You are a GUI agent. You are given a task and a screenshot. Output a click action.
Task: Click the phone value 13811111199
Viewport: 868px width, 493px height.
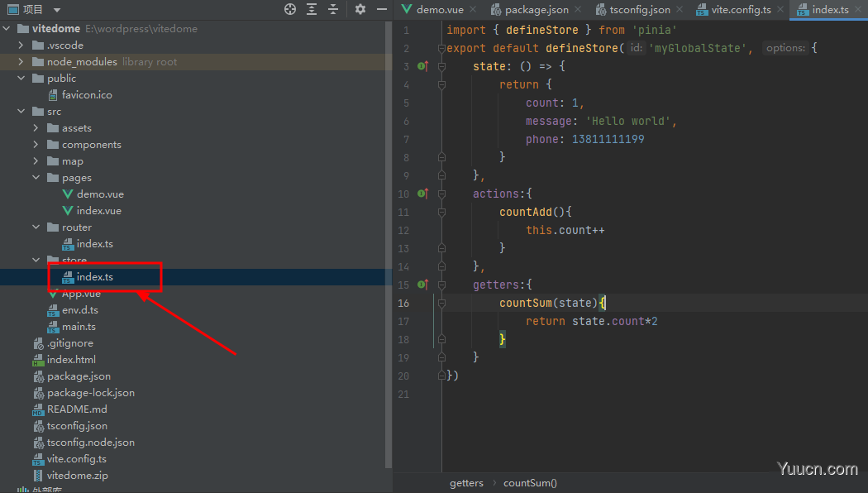608,139
